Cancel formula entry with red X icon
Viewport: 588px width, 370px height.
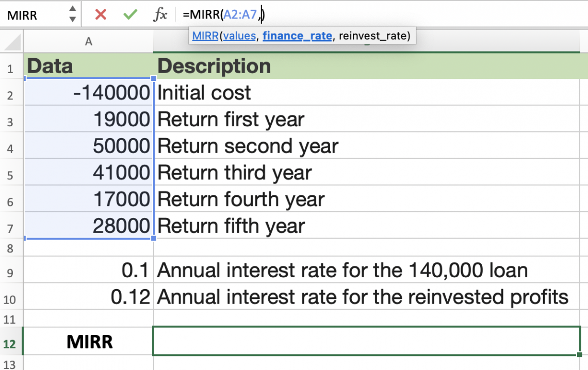tap(101, 15)
